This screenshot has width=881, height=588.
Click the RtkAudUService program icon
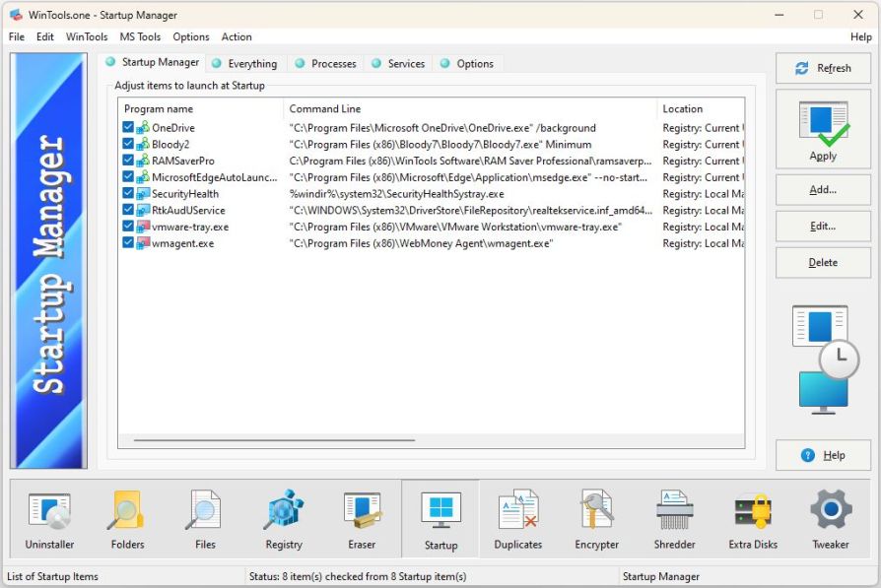(143, 210)
